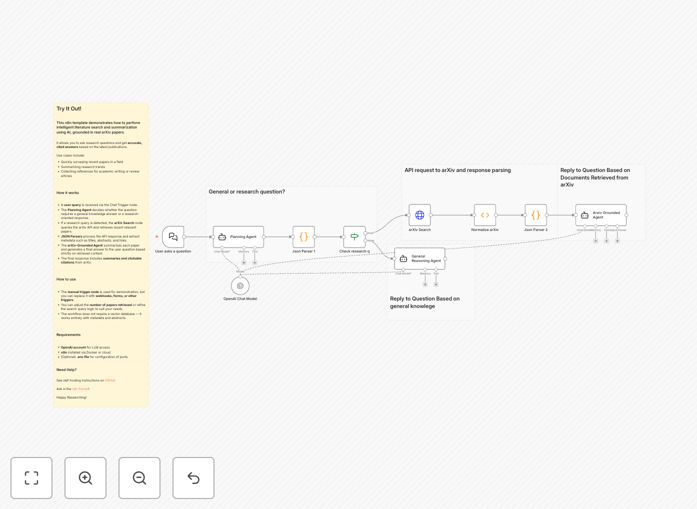
Task: Select the Json Parser 2 node
Action: coord(536,215)
